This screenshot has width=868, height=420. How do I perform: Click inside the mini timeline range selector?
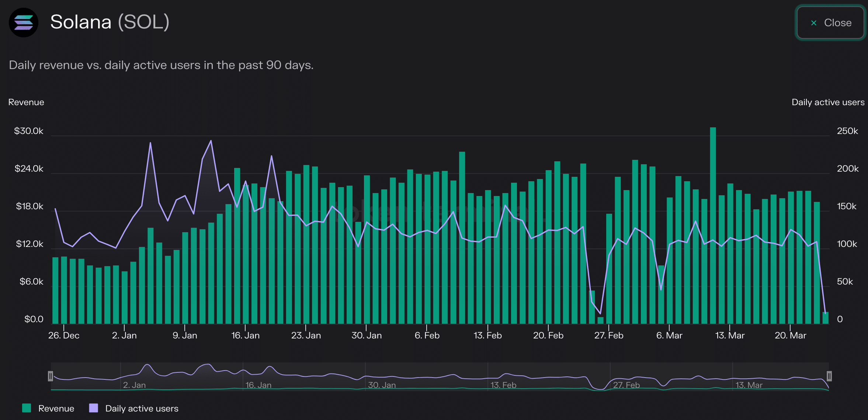[x=439, y=376]
